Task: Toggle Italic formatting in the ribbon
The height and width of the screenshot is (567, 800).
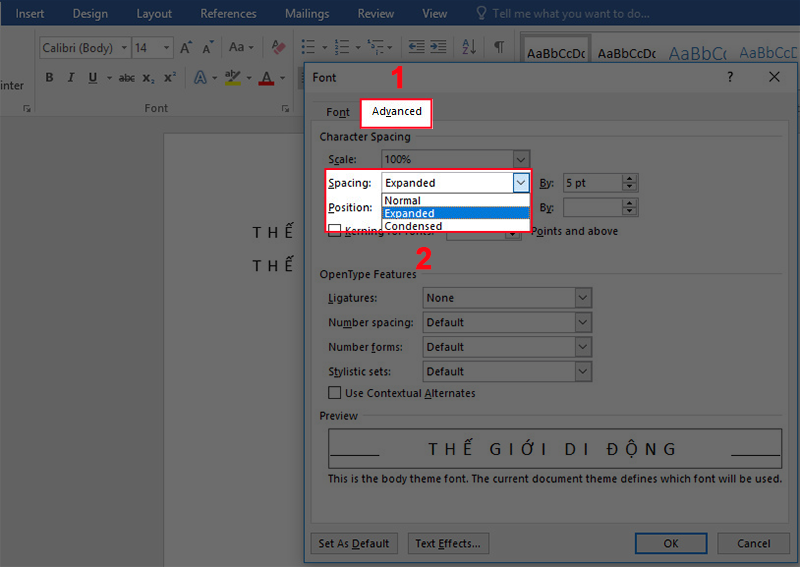Action: tap(70, 77)
